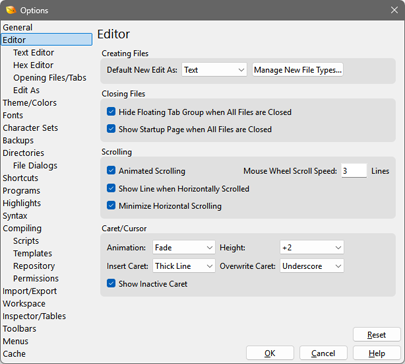Select Toolbars options page
This screenshot has height=364, width=405.
19,329
